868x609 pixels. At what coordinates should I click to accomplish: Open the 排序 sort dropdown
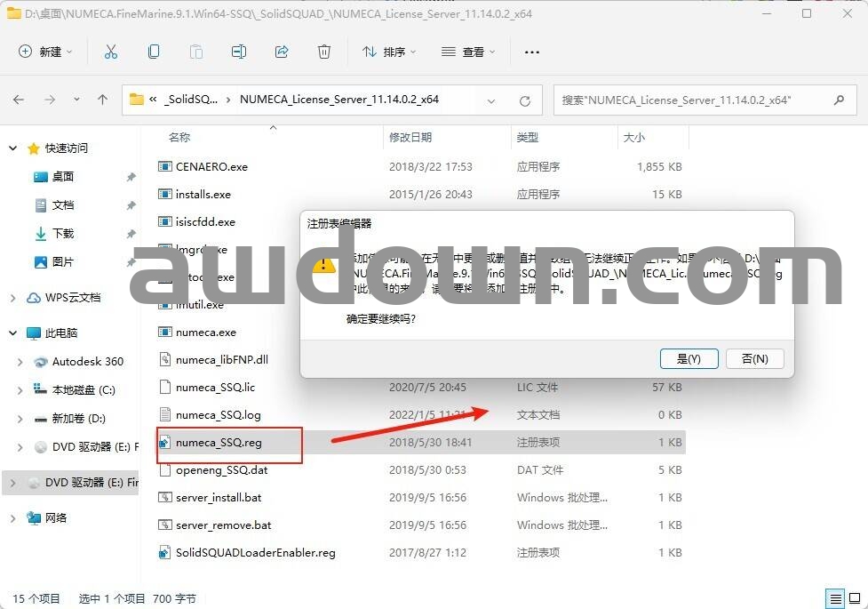(x=389, y=52)
